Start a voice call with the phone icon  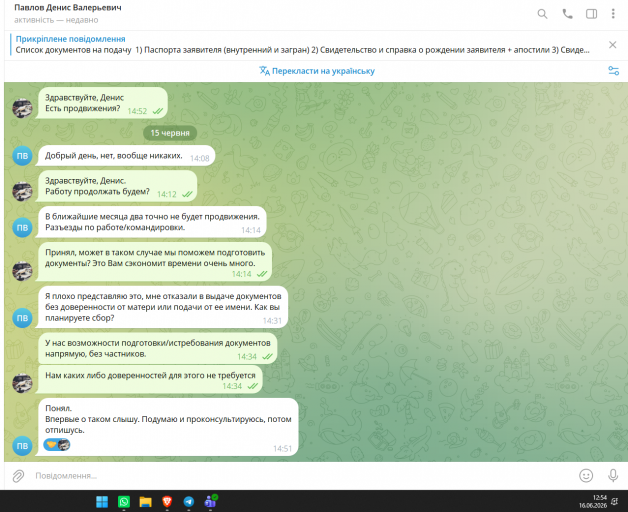point(567,14)
